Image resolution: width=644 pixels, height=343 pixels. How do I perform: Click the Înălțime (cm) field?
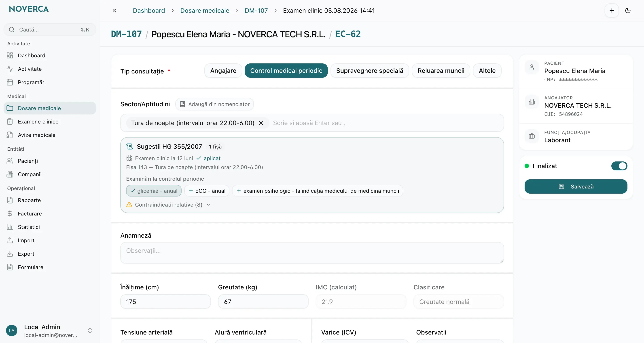coord(165,301)
